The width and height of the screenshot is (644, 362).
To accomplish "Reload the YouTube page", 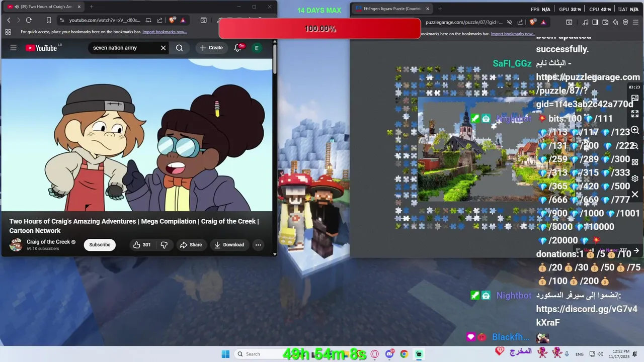I will (29, 20).
